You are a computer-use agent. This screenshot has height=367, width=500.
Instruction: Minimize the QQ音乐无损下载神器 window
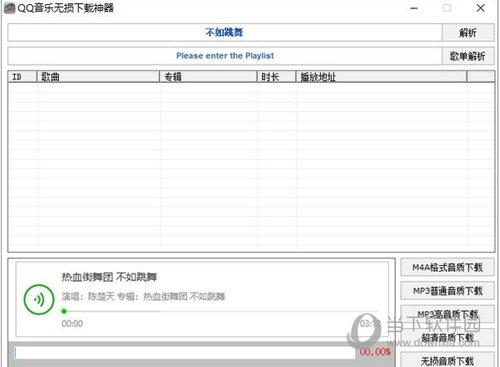pos(414,8)
